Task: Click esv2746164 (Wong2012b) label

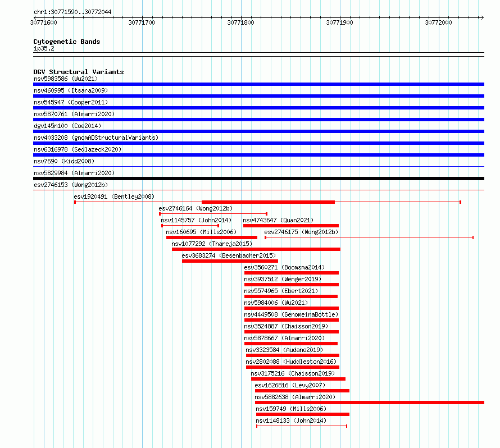Action: pos(196,208)
